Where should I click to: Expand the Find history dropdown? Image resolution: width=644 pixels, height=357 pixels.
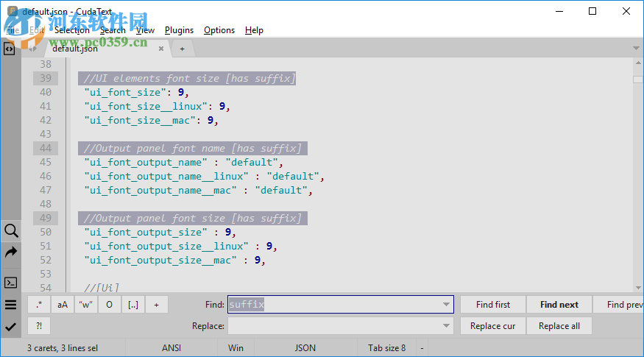pyautogui.click(x=446, y=305)
